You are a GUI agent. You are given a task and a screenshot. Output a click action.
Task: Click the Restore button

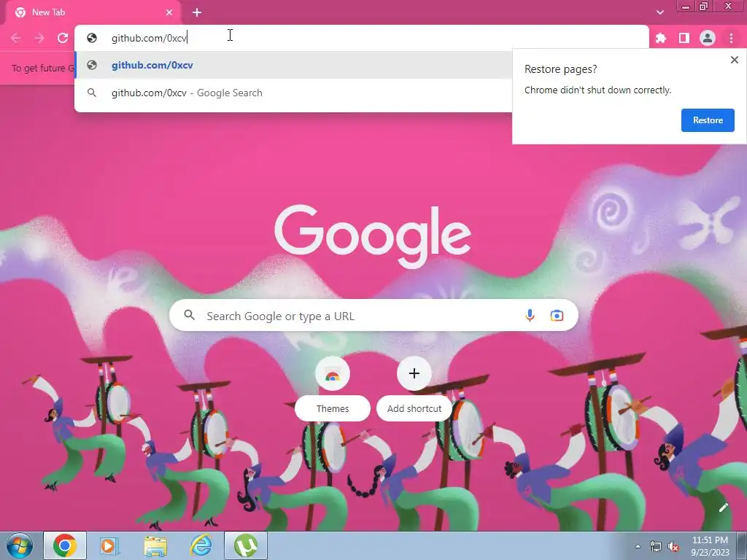pos(708,120)
